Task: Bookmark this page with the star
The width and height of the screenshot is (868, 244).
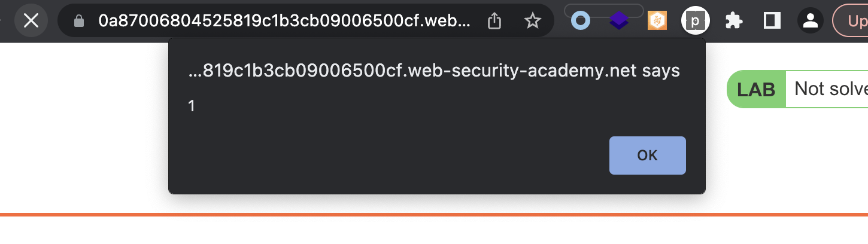Action: coord(532,22)
